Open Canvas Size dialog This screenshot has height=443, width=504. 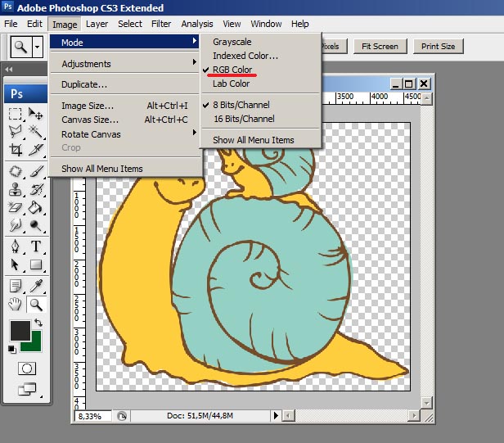point(124,120)
